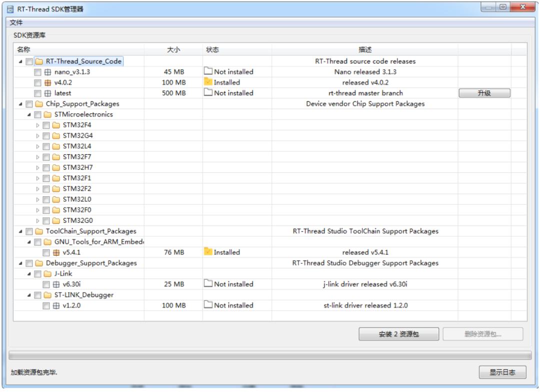Click the 升级 upgrade button
This screenshot has width=540, height=392.
(484, 93)
